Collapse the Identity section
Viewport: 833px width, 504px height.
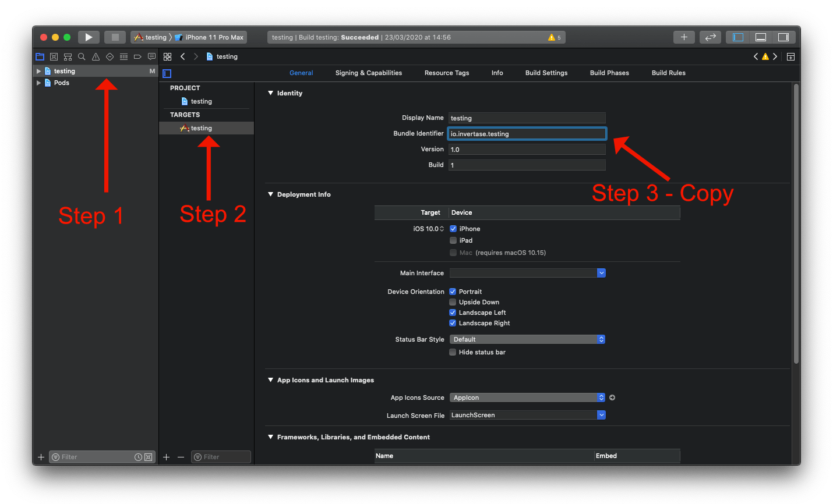click(x=270, y=93)
